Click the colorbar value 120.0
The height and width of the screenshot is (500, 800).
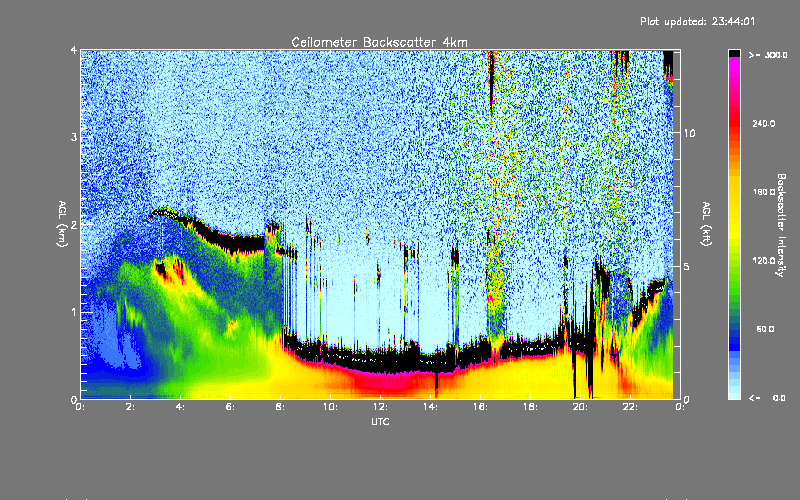point(764,260)
